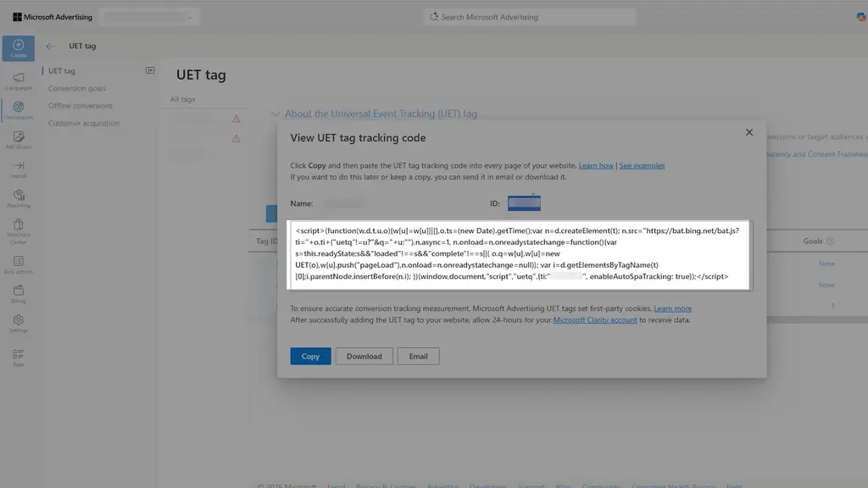Click the Create icon in sidebar

19,48
